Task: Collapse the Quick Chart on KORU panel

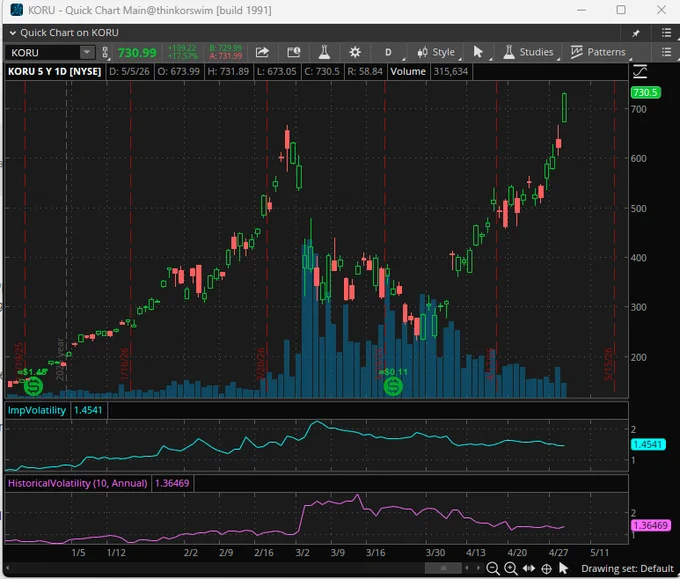Action: [x=13, y=33]
